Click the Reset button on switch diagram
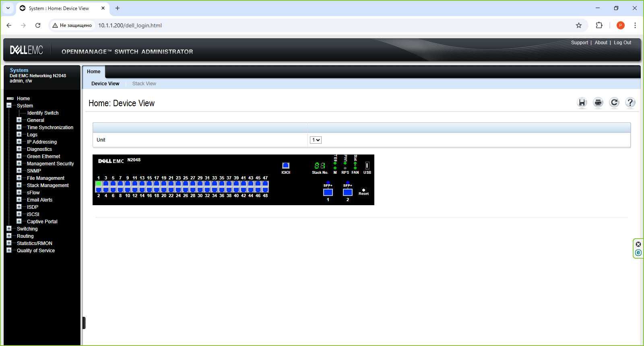 coord(363,190)
